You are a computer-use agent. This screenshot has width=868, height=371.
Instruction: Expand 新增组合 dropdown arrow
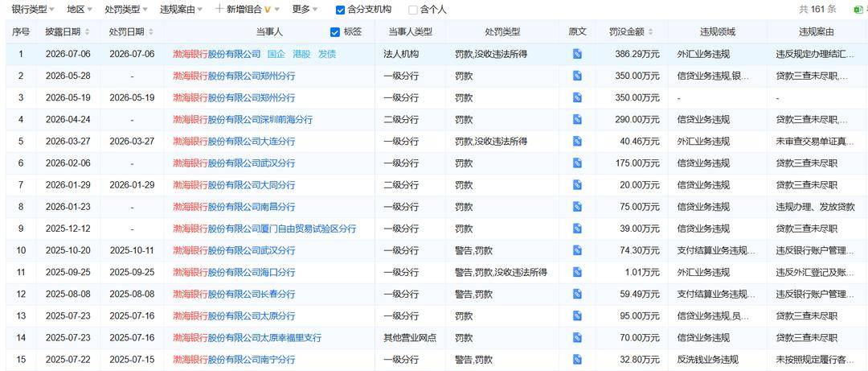(x=276, y=10)
